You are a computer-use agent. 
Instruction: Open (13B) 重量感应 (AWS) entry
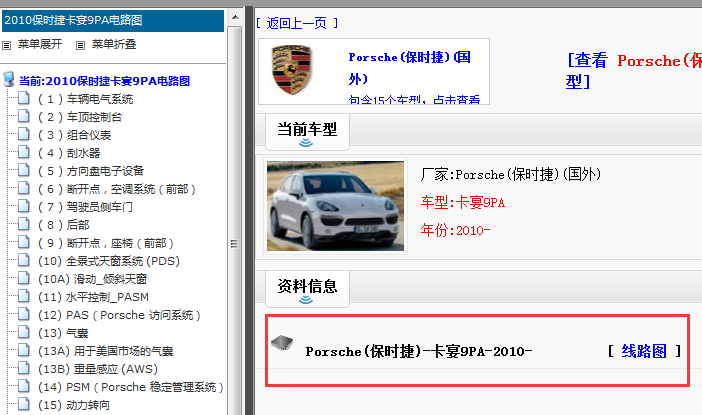point(98,369)
